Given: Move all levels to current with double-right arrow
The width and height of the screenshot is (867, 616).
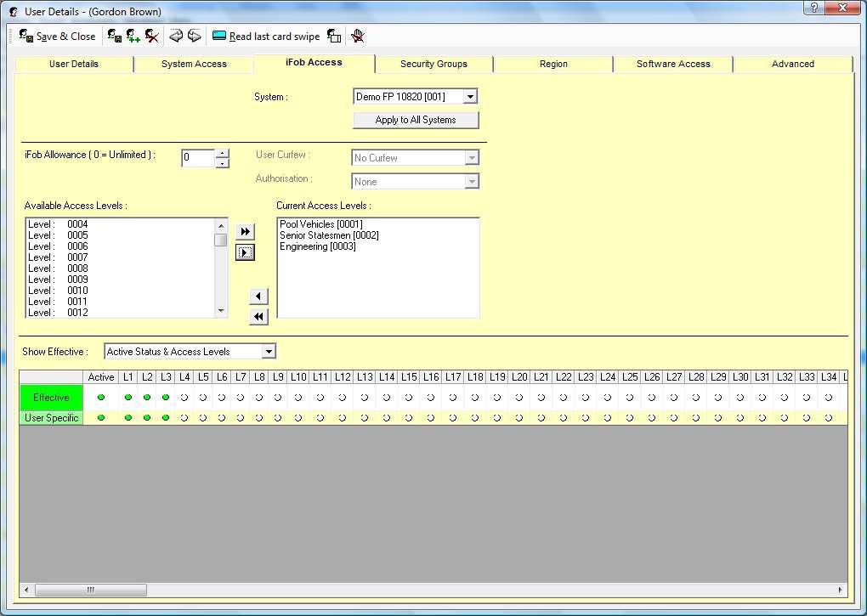Looking at the screenshot, I should point(245,231).
